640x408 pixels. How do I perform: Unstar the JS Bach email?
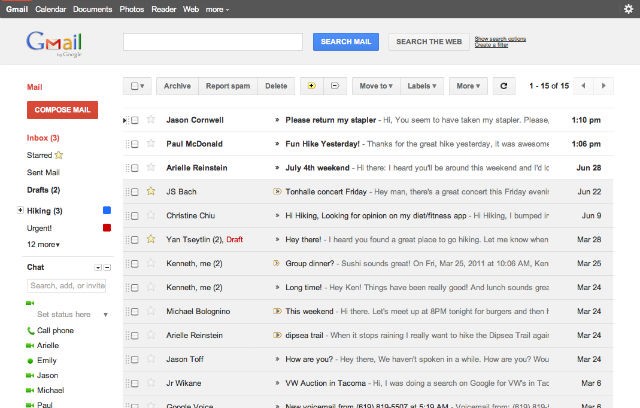click(x=151, y=191)
